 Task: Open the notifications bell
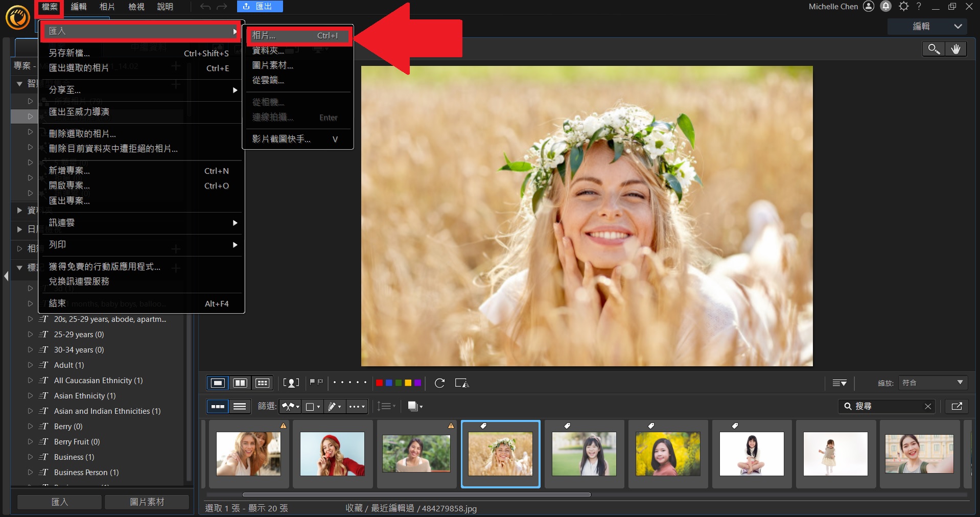886,7
